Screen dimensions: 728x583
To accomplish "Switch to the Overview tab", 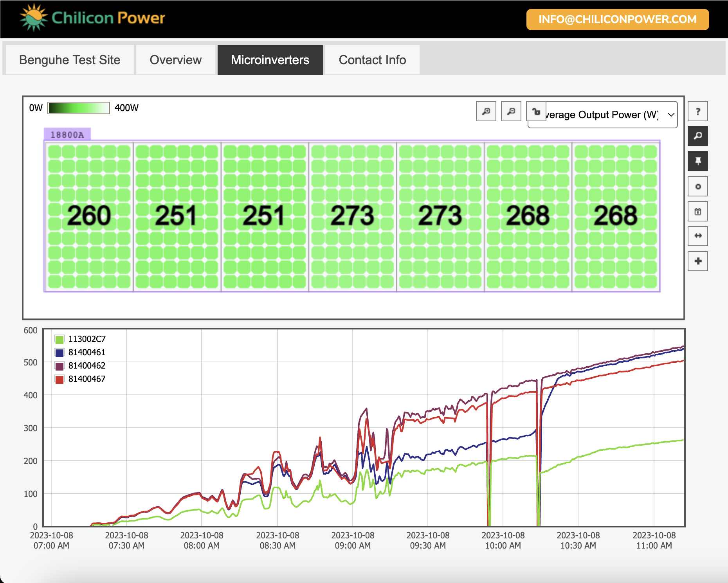I will click(x=176, y=60).
